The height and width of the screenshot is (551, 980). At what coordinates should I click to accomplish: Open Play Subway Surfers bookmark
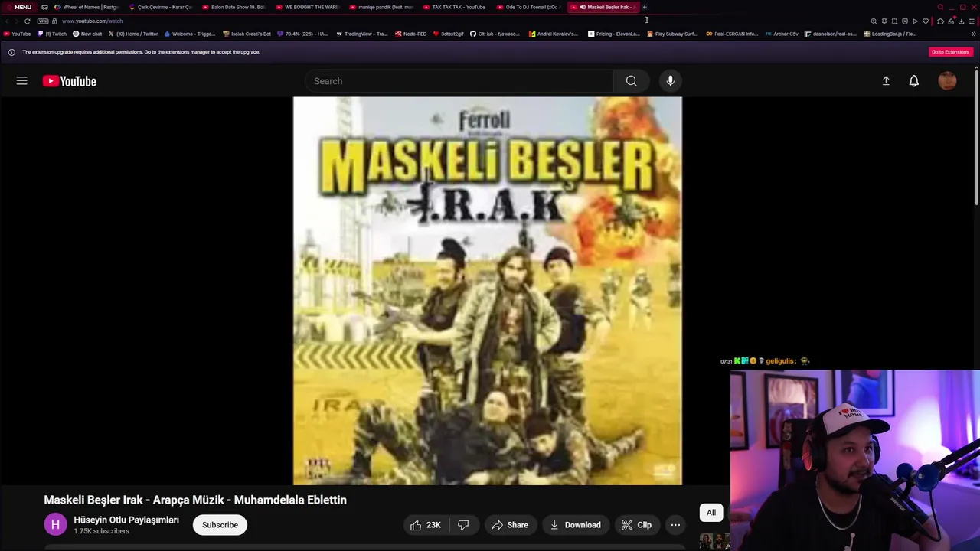pos(672,34)
